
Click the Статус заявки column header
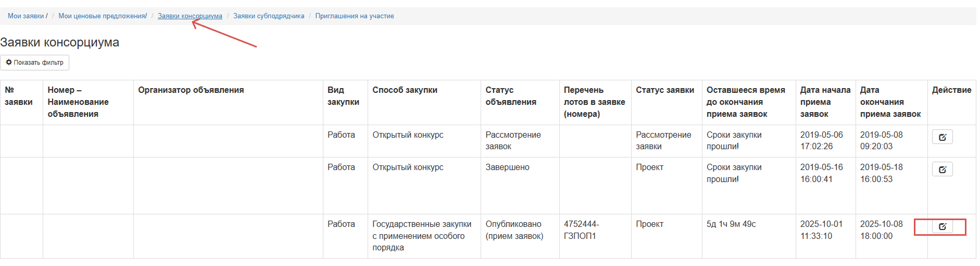click(x=664, y=90)
